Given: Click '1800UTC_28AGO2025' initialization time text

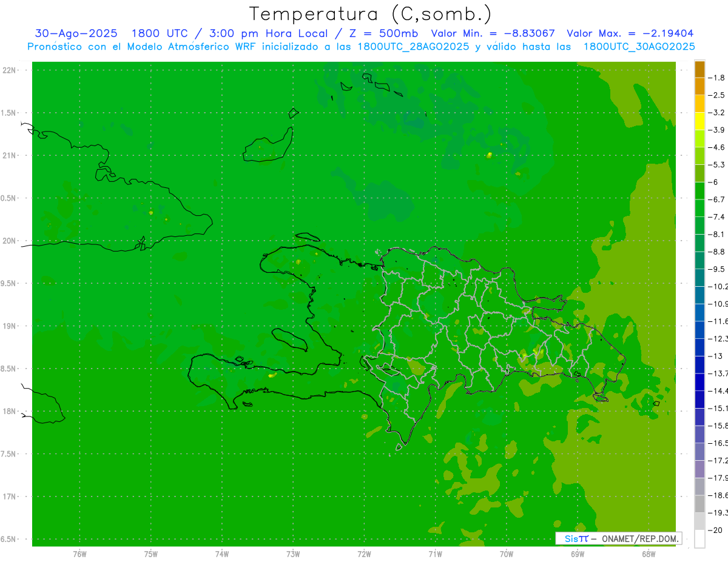Looking at the screenshot, I should (413, 47).
